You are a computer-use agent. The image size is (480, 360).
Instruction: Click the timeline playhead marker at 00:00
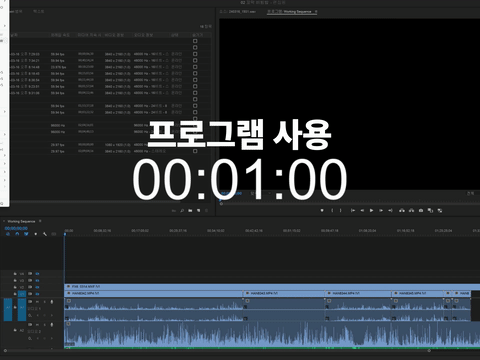pyautogui.click(x=65, y=234)
